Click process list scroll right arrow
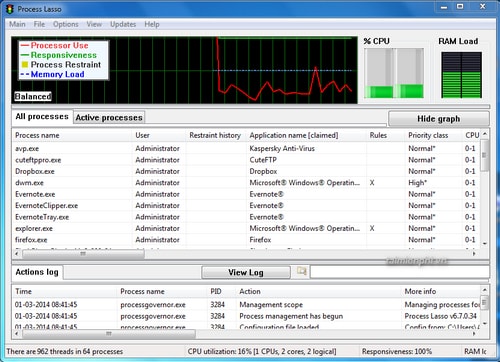Image resolution: width=500 pixels, height=362 pixels. 473,254
